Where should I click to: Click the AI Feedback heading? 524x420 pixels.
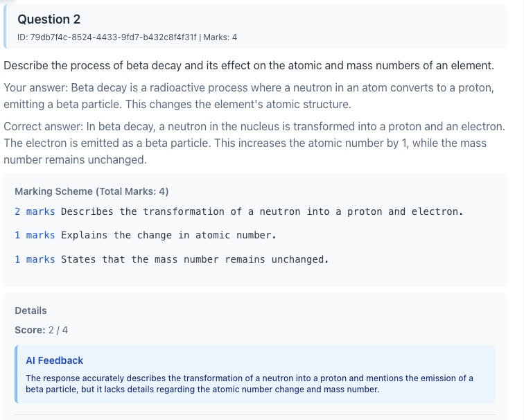tap(55, 360)
